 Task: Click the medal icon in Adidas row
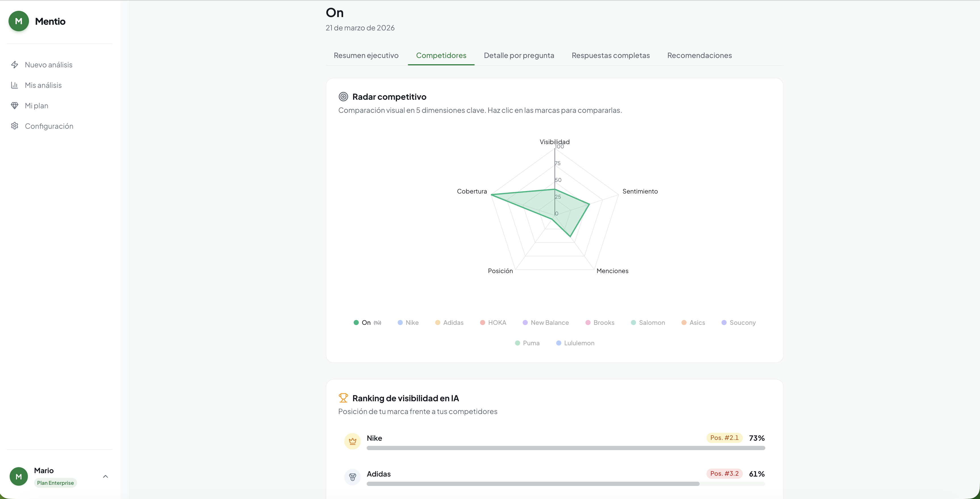[x=352, y=477]
